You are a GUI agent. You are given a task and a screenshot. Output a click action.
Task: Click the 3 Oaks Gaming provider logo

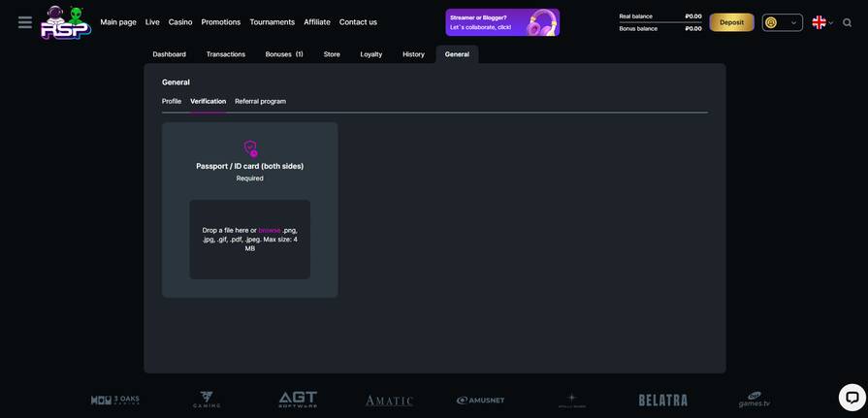pyautogui.click(x=115, y=400)
